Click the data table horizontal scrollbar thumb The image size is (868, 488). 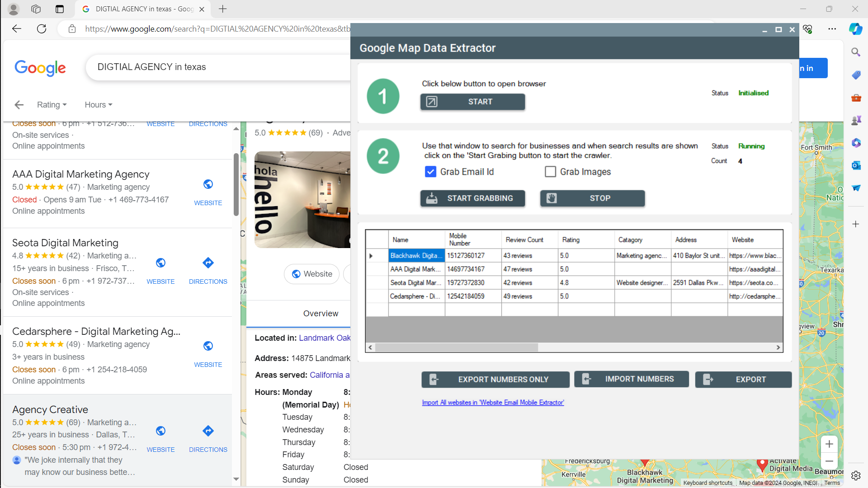(x=456, y=347)
